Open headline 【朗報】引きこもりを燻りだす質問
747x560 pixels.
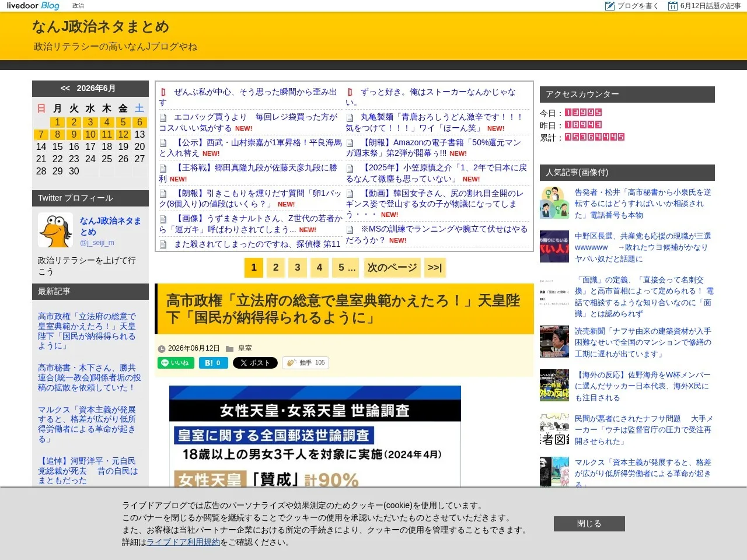pos(250,198)
